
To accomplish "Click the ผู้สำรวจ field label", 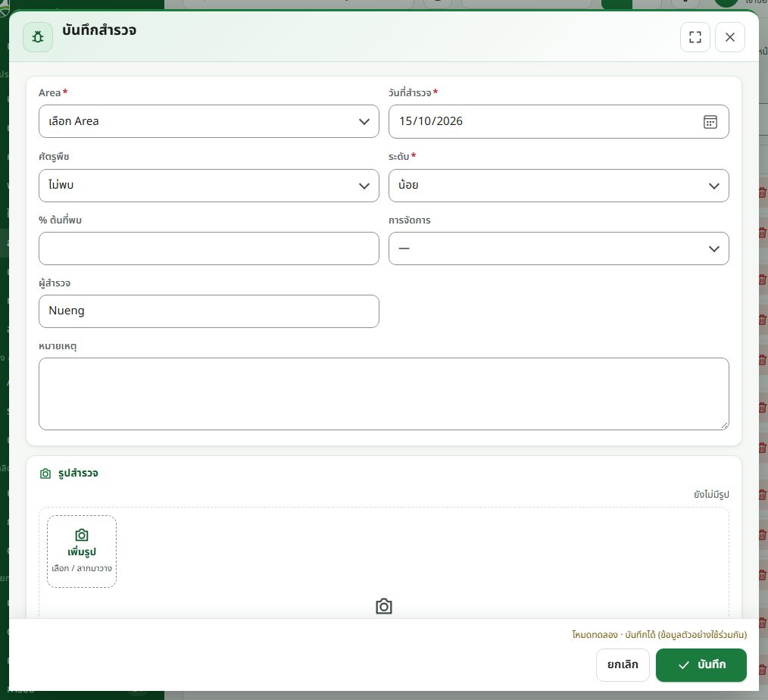I will 55,283.
